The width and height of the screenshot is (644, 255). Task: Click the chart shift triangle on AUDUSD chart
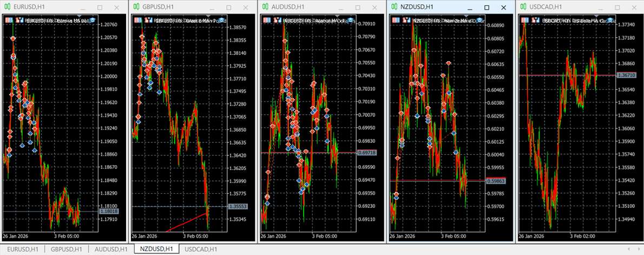pos(337,16)
